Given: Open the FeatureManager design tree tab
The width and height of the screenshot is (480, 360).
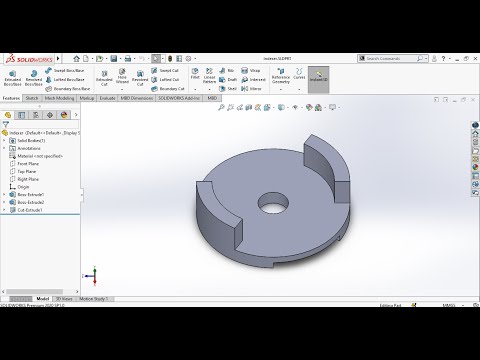Looking at the screenshot, I should 7,115.
